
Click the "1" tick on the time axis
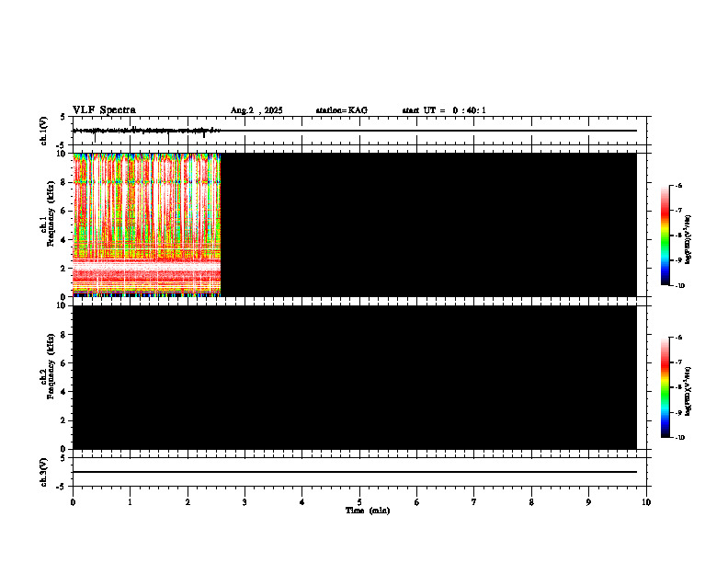tap(130, 502)
